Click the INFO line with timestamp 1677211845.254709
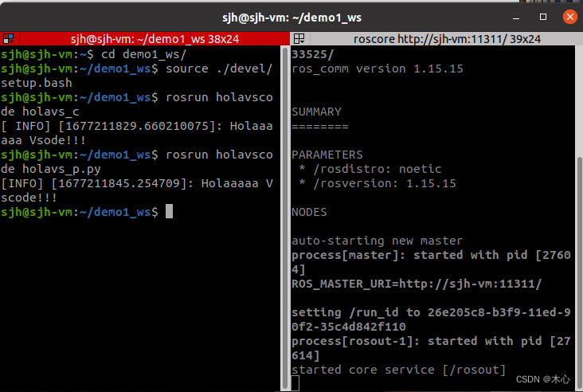583x392 pixels. [x=137, y=183]
